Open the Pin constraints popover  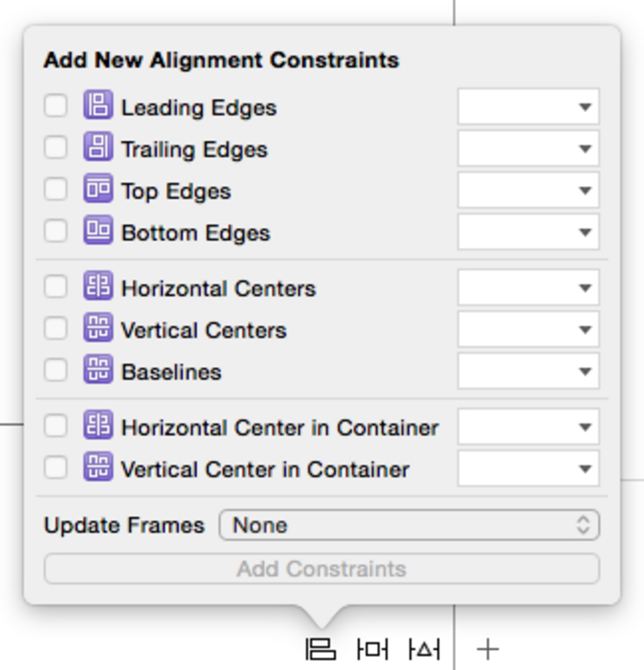[x=373, y=649]
